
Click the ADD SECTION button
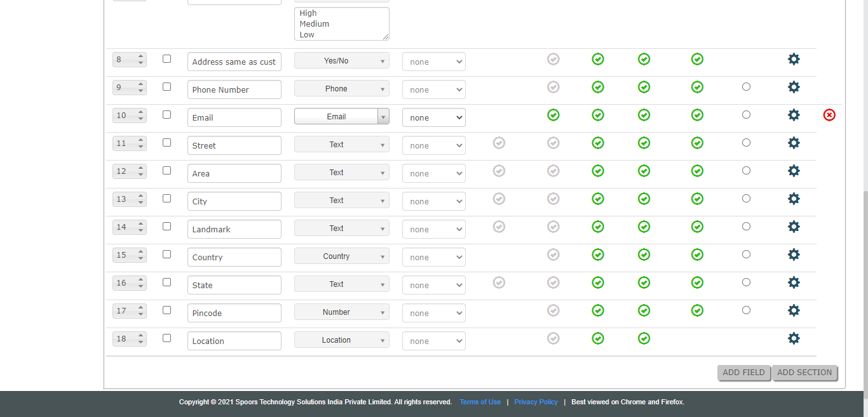804,373
